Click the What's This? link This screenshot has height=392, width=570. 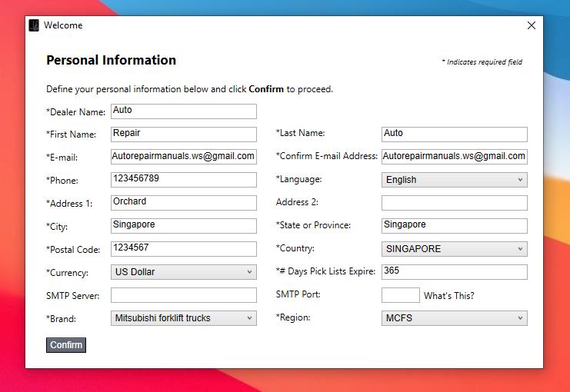449,296
